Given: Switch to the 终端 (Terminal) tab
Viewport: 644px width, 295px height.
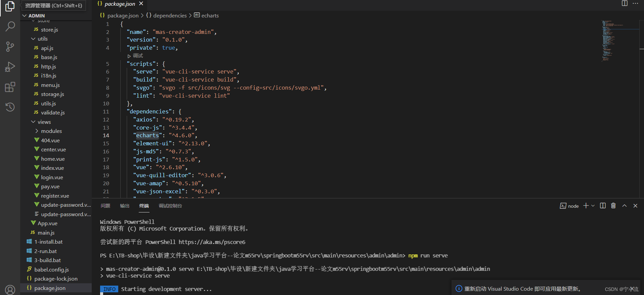Looking at the screenshot, I should click(x=144, y=206).
